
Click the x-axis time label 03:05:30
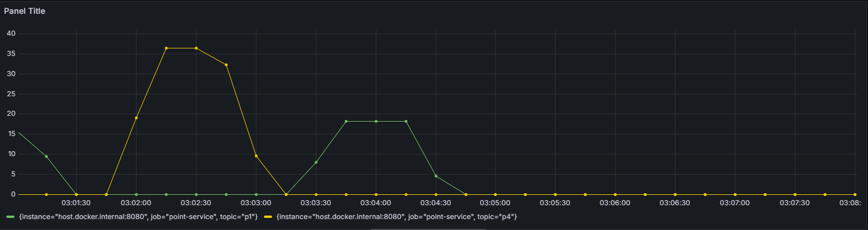[555, 203]
